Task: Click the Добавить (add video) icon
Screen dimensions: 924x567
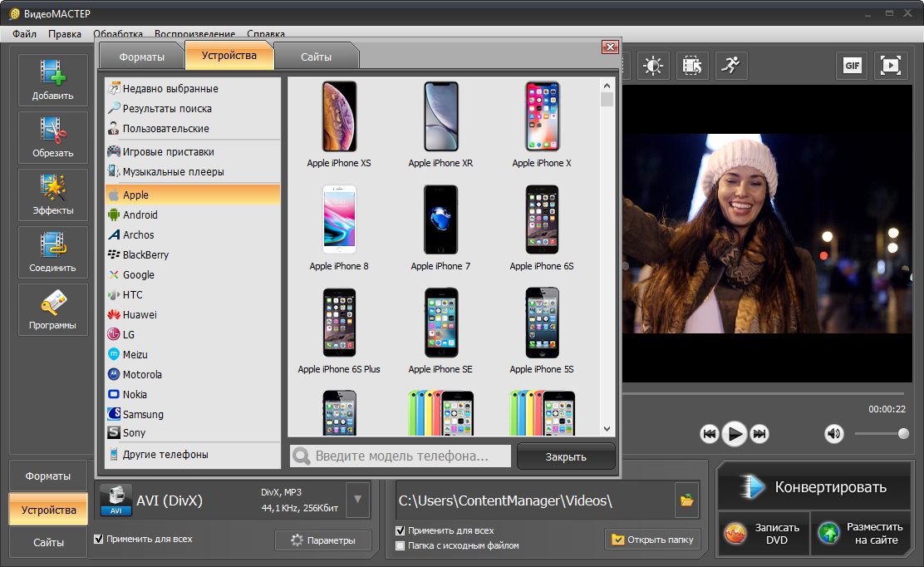Action: click(x=52, y=80)
